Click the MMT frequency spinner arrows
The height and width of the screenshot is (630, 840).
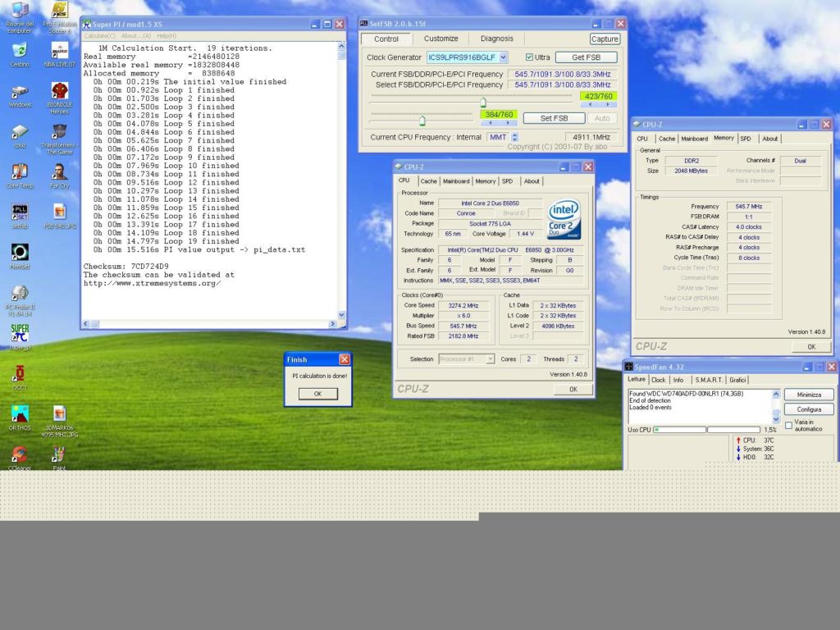(x=514, y=137)
